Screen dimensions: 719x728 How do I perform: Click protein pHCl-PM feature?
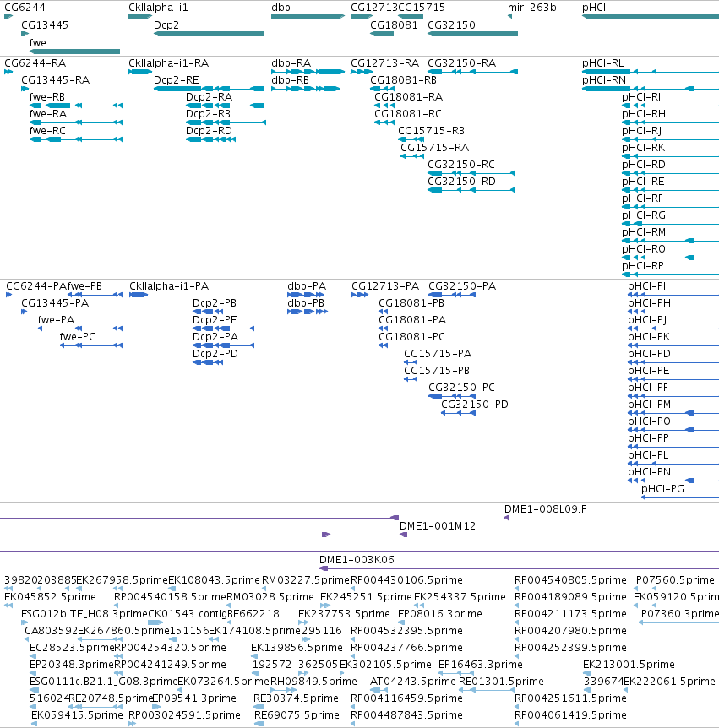673,413
